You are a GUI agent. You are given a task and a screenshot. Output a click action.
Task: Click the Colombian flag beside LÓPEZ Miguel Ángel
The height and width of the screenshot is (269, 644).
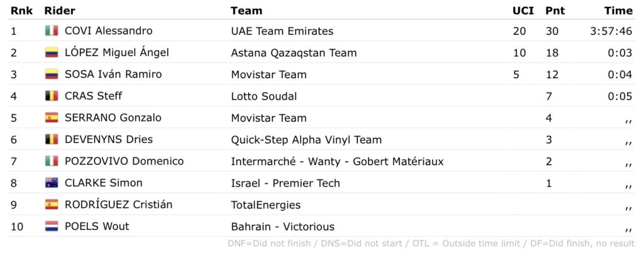[52, 53]
